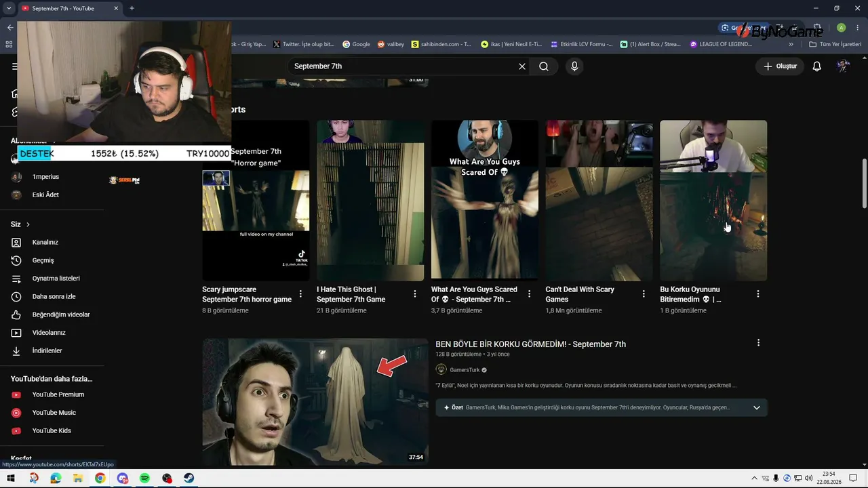This screenshot has width=868, height=488.
Task: Open the ikas Yeni Nesil bookmark
Action: 511,44
